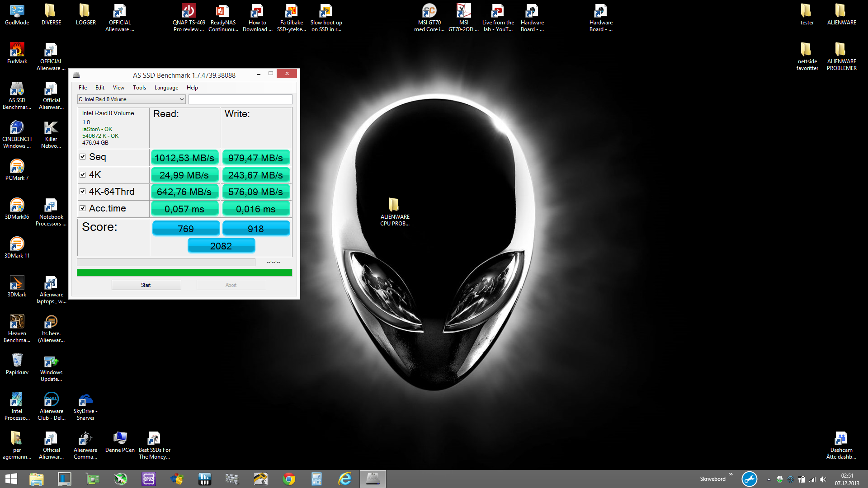Open ALIENWARE PROBLEMER folder
Viewport: 868px width, 488px height.
[x=841, y=56]
